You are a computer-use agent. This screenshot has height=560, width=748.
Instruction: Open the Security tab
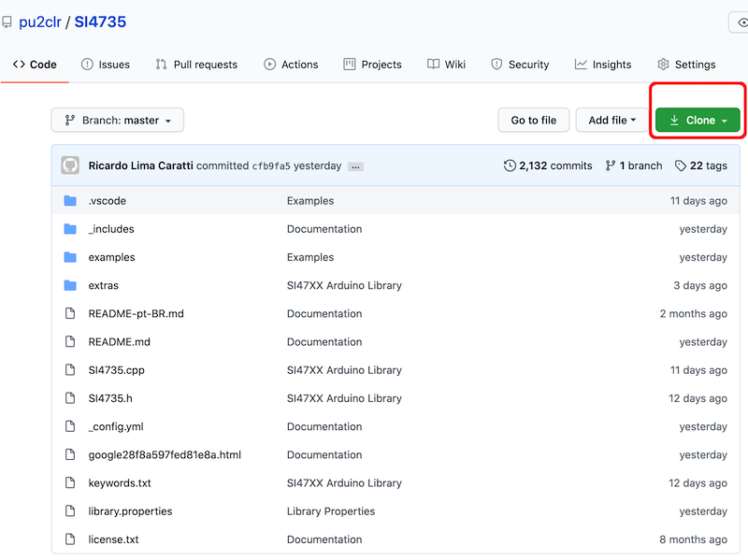pos(520,65)
